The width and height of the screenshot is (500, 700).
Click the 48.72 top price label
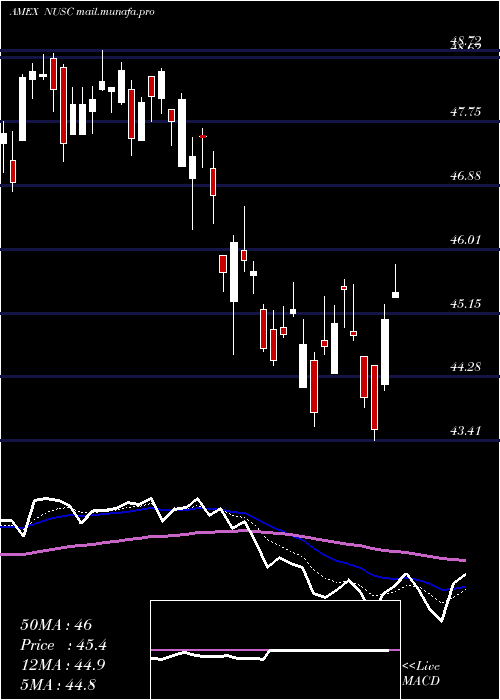[x=466, y=42]
